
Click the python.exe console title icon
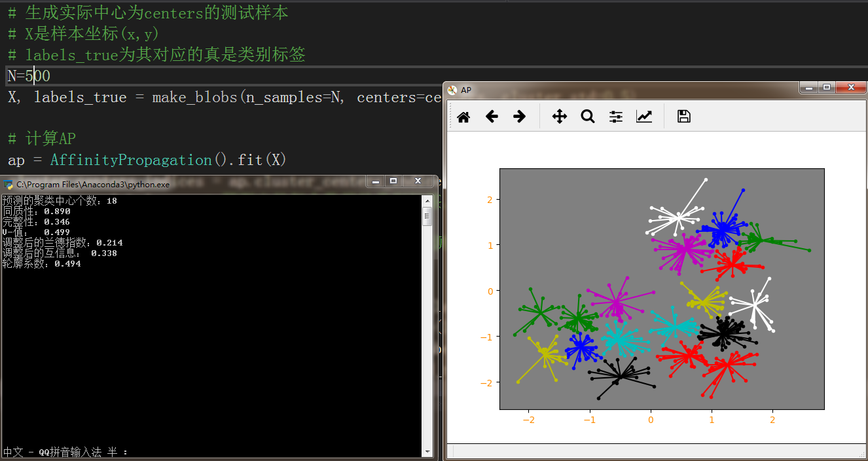pos(9,185)
